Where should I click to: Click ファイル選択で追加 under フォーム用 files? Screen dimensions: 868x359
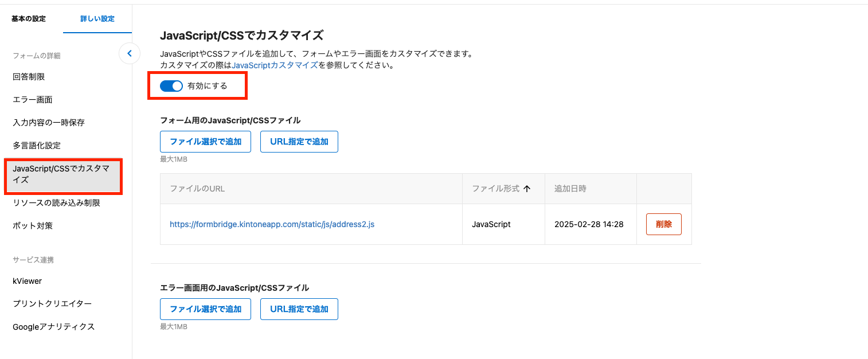click(x=206, y=142)
